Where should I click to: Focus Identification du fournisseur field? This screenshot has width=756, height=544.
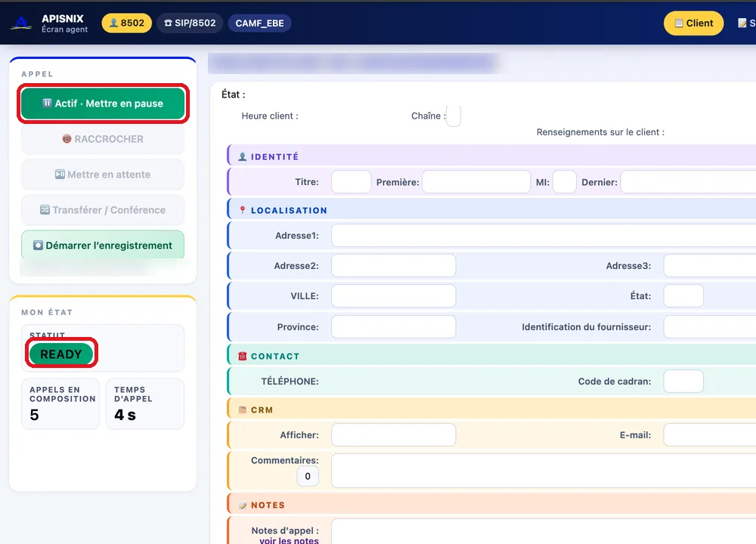[x=710, y=326]
